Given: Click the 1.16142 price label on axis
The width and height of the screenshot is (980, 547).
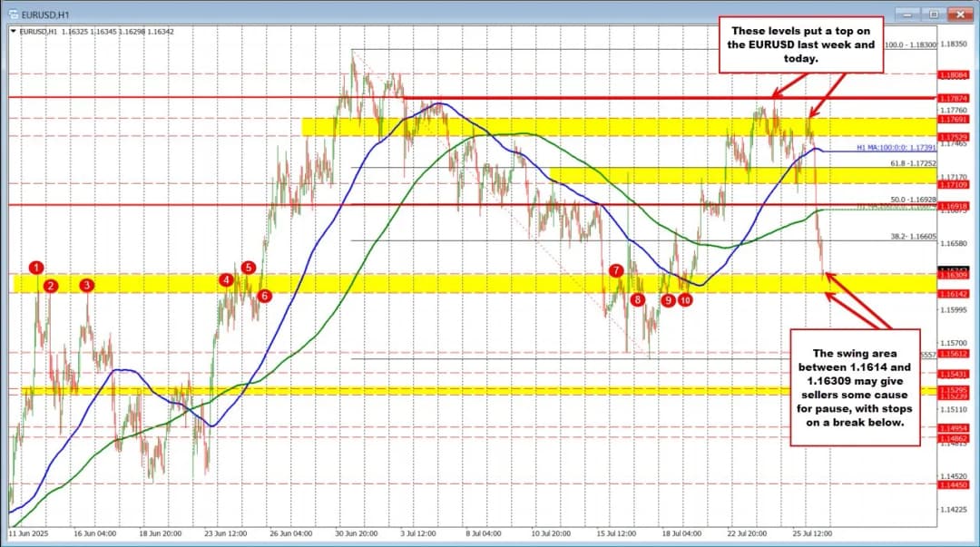Looking at the screenshot, I should (955, 295).
